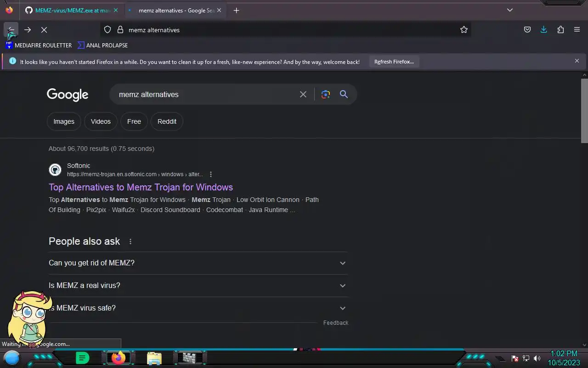
Task: Apply the Free filter chip
Action: click(134, 121)
